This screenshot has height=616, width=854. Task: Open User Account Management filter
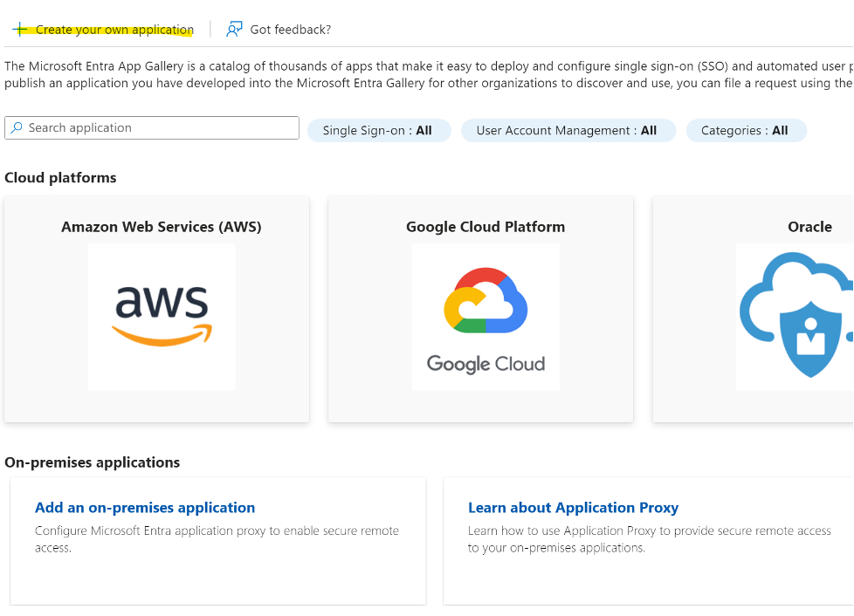click(x=568, y=131)
